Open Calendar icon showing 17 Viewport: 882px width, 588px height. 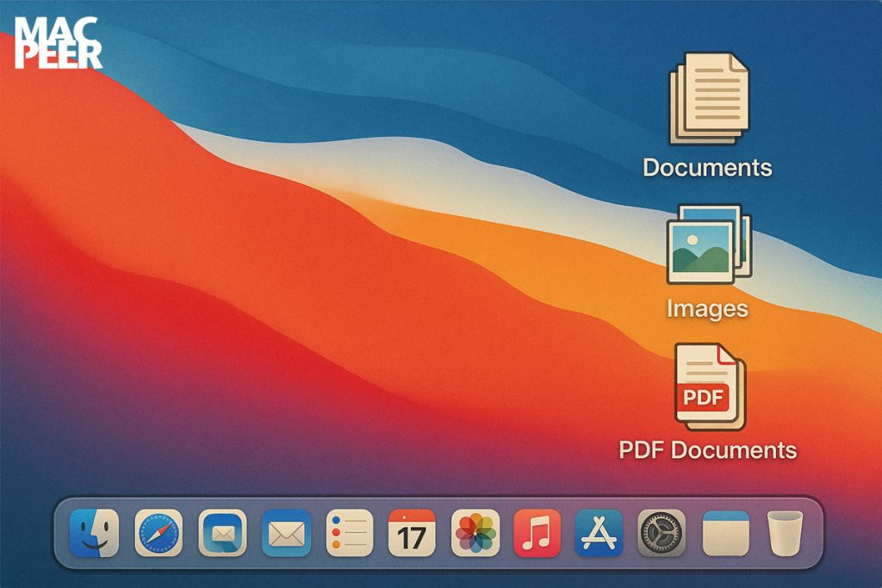click(x=412, y=532)
